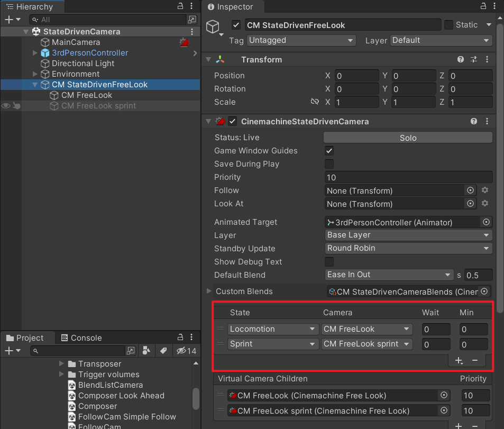The image size is (504, 429).
Task: Open the Tag dropdown
Action: (x=301, y=41)
